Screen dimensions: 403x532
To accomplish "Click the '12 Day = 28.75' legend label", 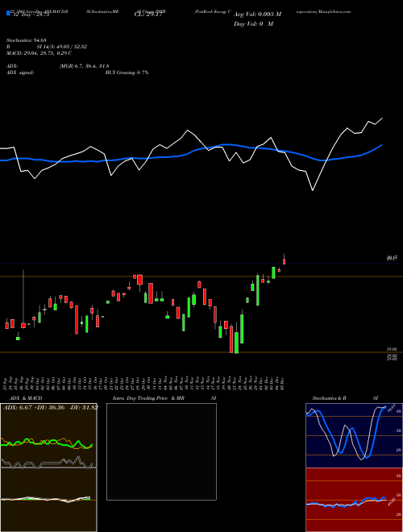I will [x=31, y=15].
